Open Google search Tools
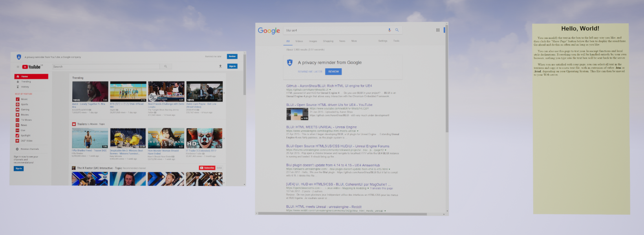644x235 pixels. [396, 41]
